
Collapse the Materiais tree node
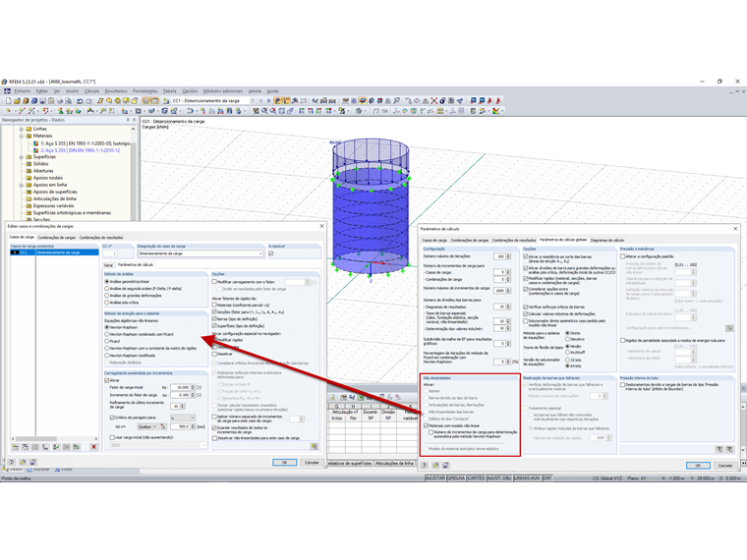tap(21, 136)
